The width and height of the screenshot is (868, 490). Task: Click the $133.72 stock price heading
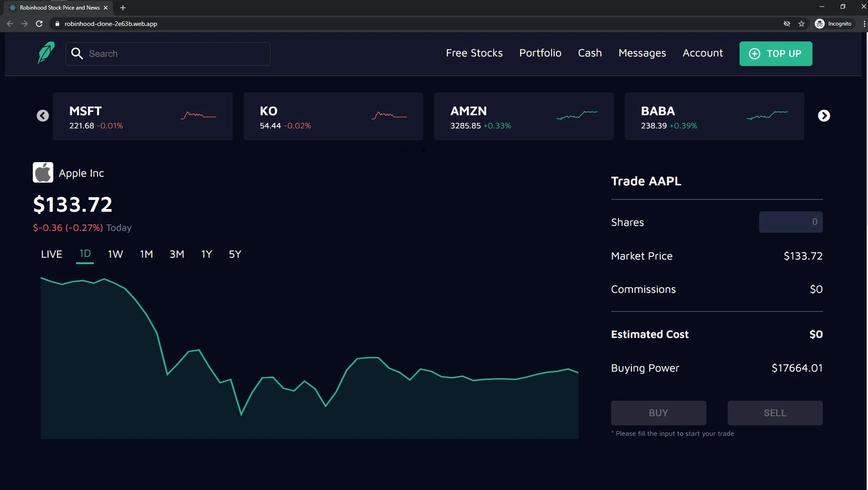(73, 204)
